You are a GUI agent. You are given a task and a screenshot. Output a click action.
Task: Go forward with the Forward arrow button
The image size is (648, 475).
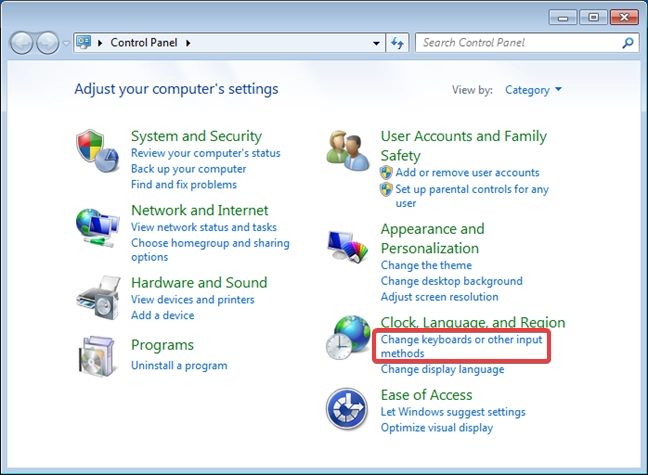(x=48, y=43)
